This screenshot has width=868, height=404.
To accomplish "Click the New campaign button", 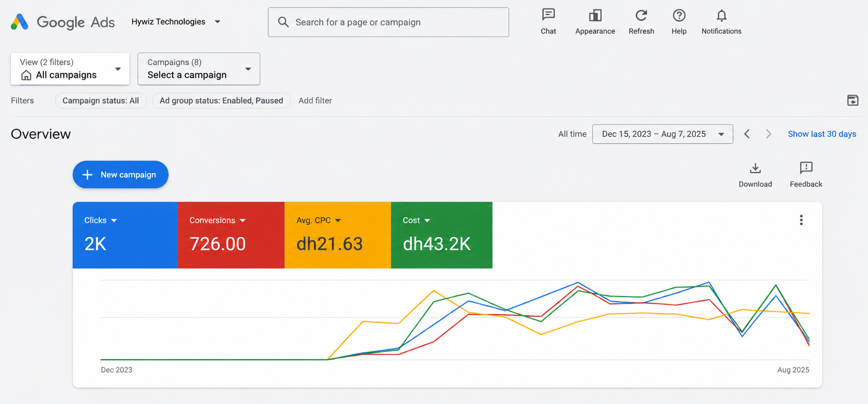I will [120, 175].
